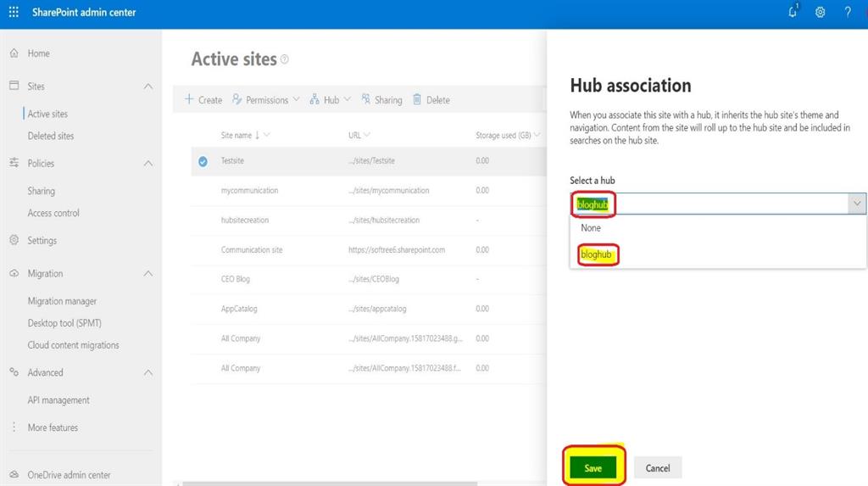
Task: Click the OneDrive admin center cloud icon
Action: coord(14,474)
